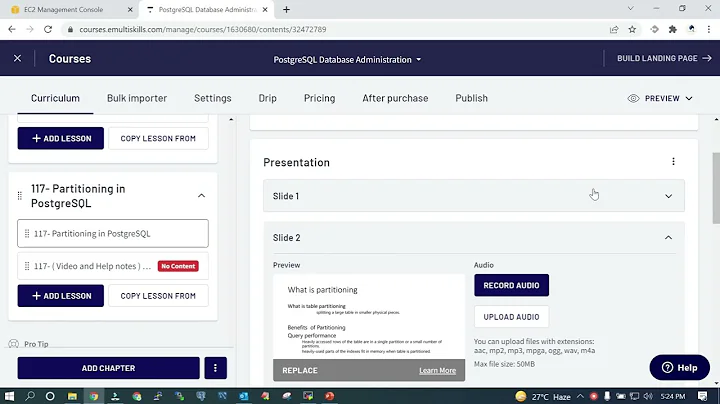Click the Record Audio button

point(511,286)
